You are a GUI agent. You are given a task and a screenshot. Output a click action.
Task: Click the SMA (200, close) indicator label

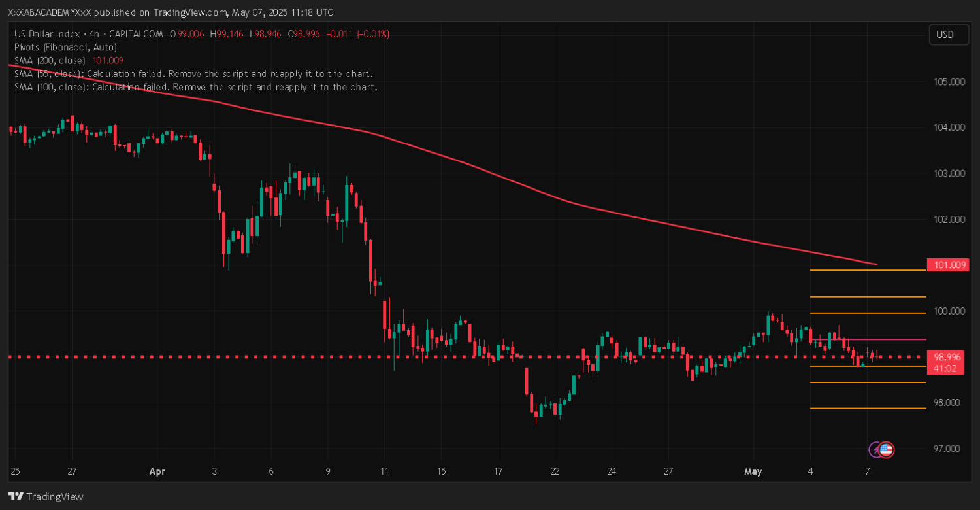tap(50, 60)
